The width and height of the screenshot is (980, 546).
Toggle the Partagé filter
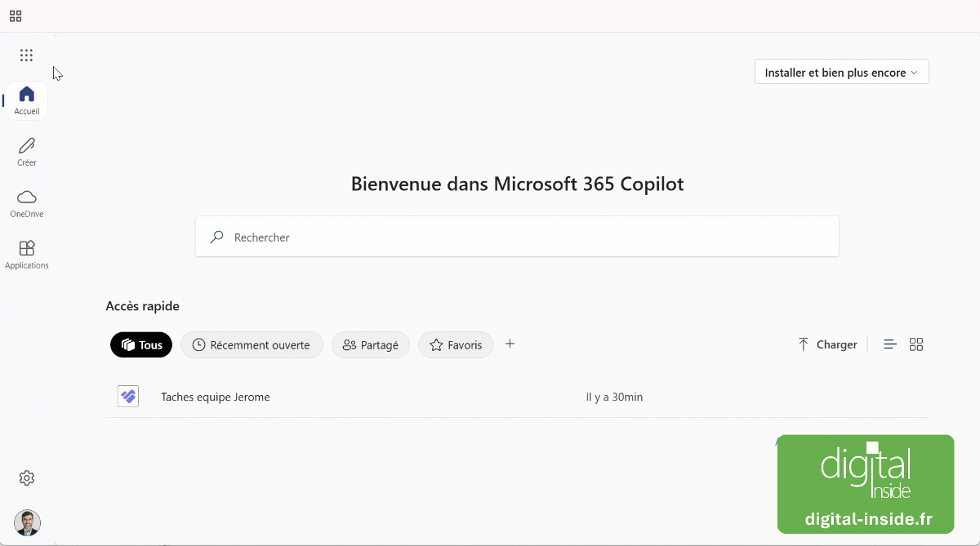371,344
